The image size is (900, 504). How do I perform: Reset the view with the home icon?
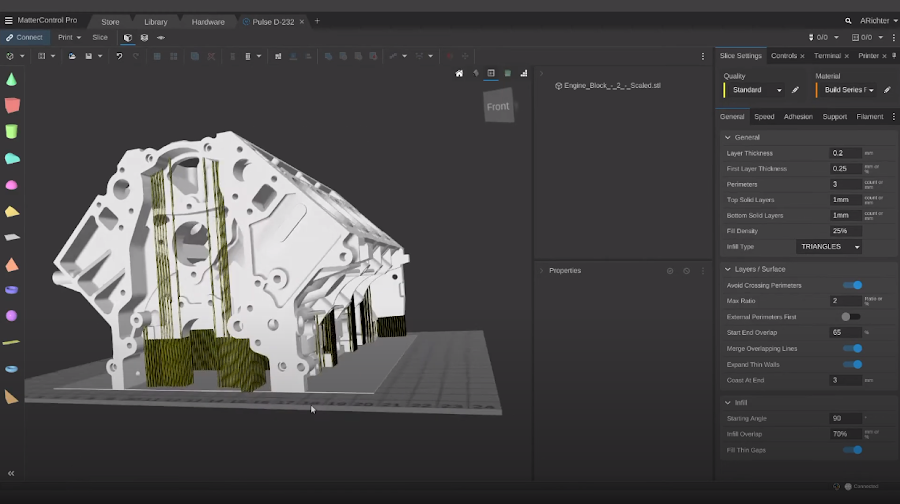coord(459,73)
